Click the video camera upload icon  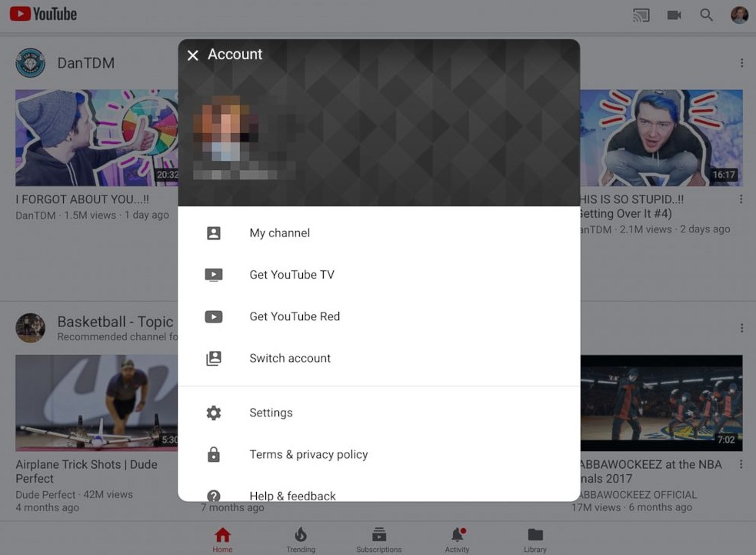point(674,15)
